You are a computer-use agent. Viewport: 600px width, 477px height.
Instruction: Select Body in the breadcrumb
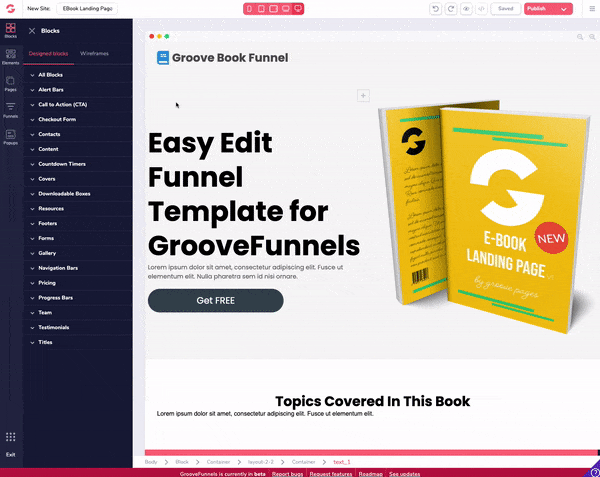coord(151,462)
